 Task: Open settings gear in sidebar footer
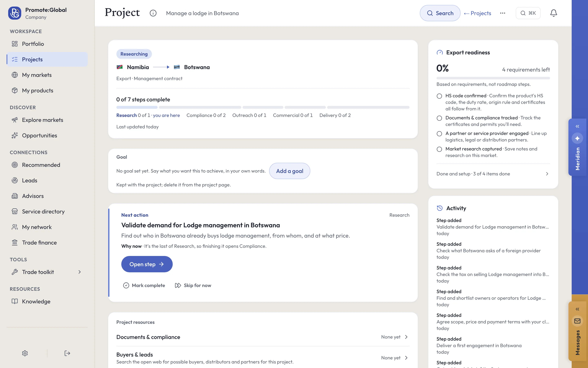[25, 353]
